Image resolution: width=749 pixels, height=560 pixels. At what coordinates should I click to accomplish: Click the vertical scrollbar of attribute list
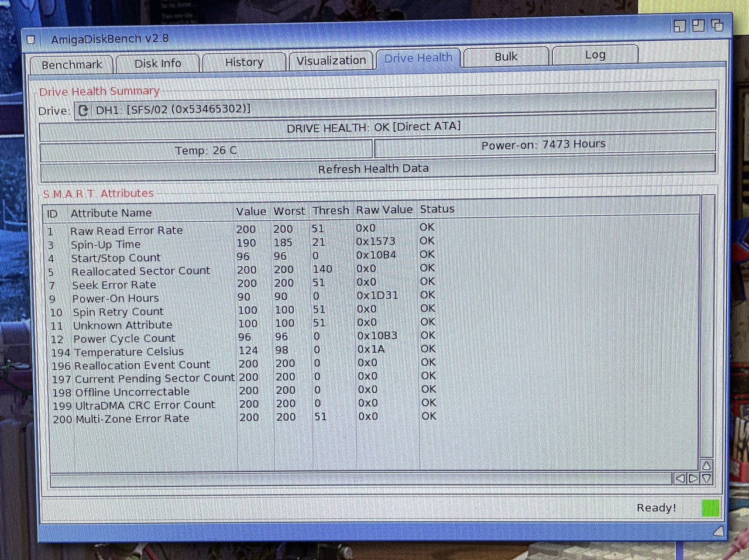[x=706, y=327]
